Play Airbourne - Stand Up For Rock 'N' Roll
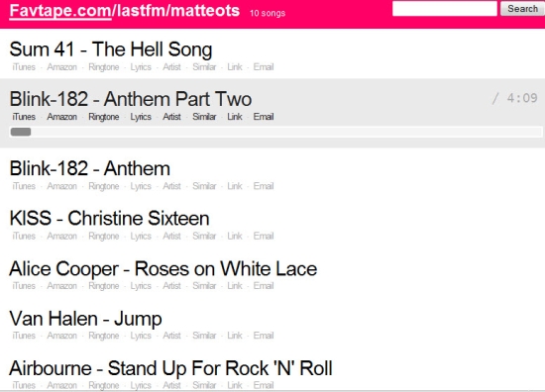Image resolution: width=545 pixels, height=392 pixels. (170, 368)
